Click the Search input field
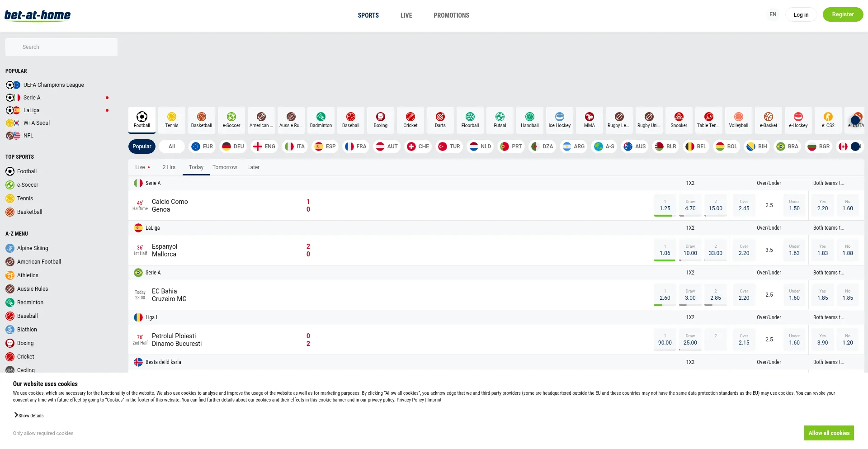Viewport: 868px width, 449px height. 61,47
